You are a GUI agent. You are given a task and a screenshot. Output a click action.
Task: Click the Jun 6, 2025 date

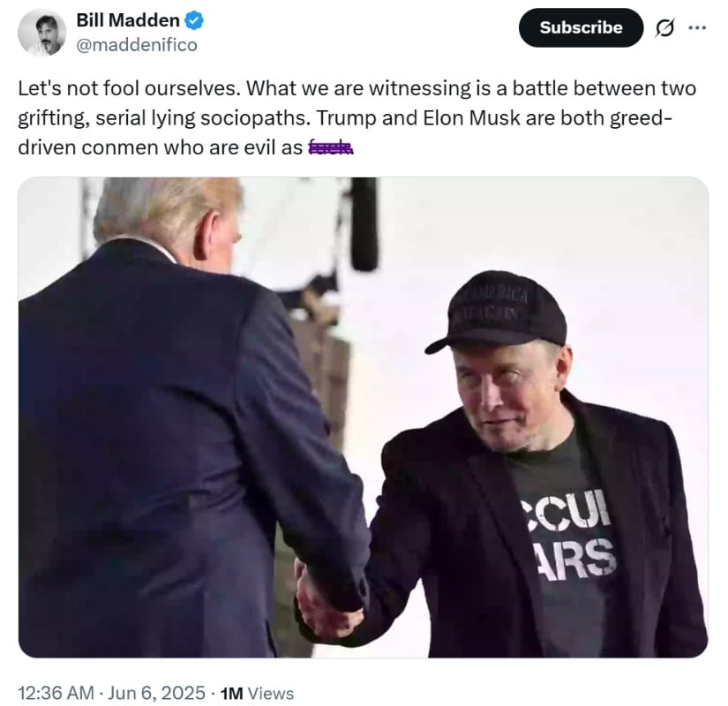pyautogui.click(x=156, y=693)
